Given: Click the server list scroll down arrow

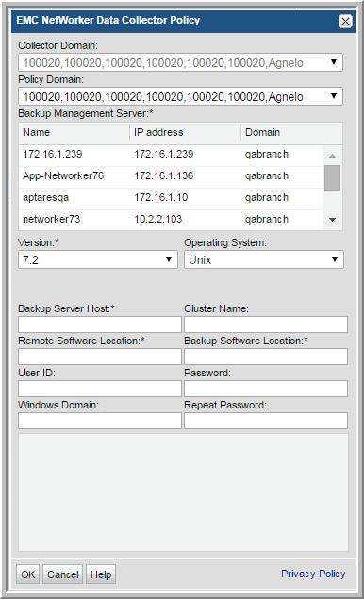Looking at the screenshot, I should 332,220.
